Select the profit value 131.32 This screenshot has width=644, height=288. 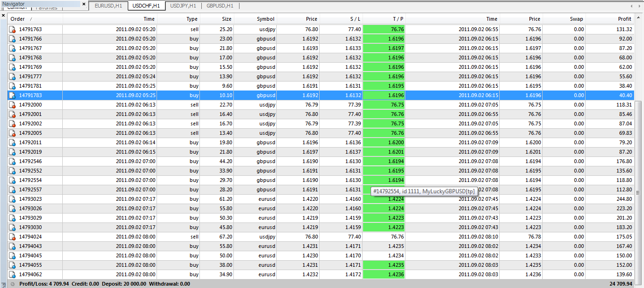[x=624, y=29]
